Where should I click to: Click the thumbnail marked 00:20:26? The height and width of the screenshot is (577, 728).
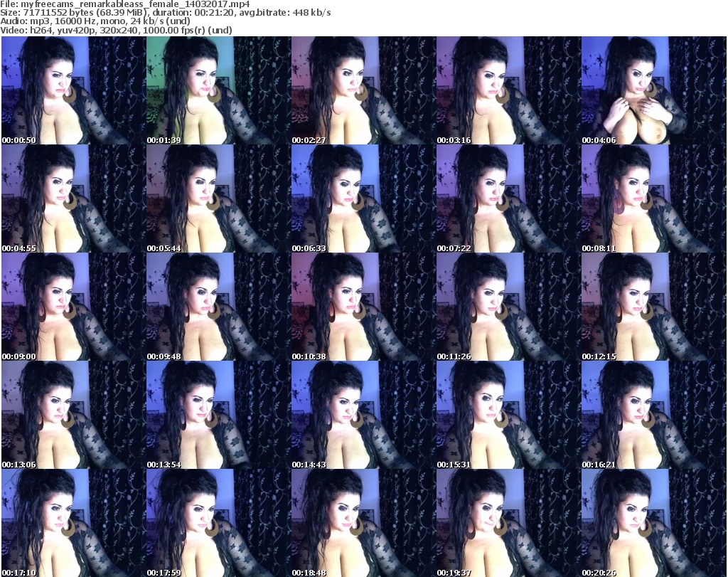(654, 523)
